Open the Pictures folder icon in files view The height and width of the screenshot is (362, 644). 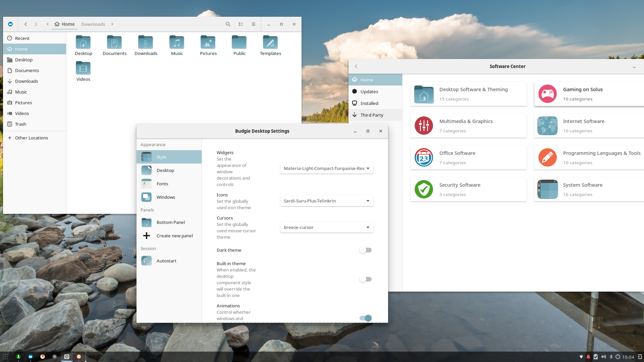tap(208, 43)
